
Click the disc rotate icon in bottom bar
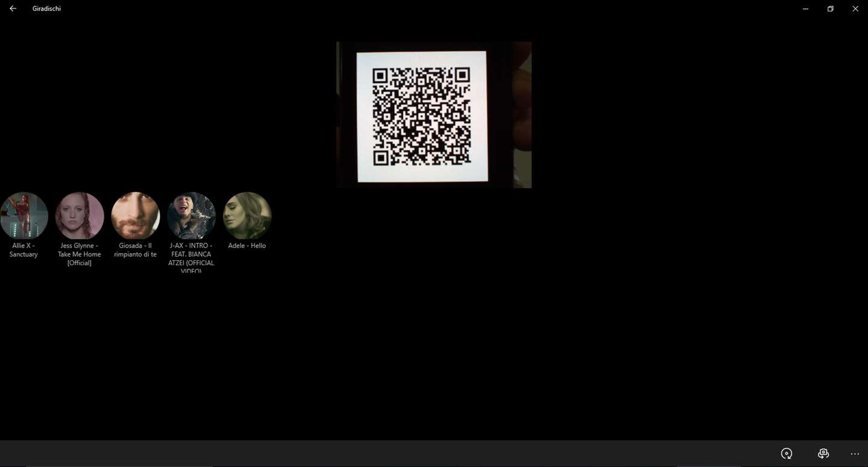click(787, 454)
